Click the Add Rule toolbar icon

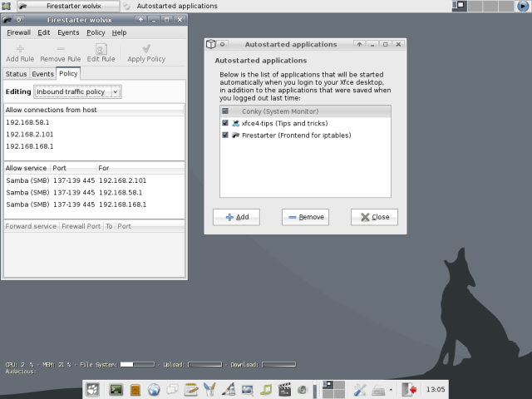[20, 52]
